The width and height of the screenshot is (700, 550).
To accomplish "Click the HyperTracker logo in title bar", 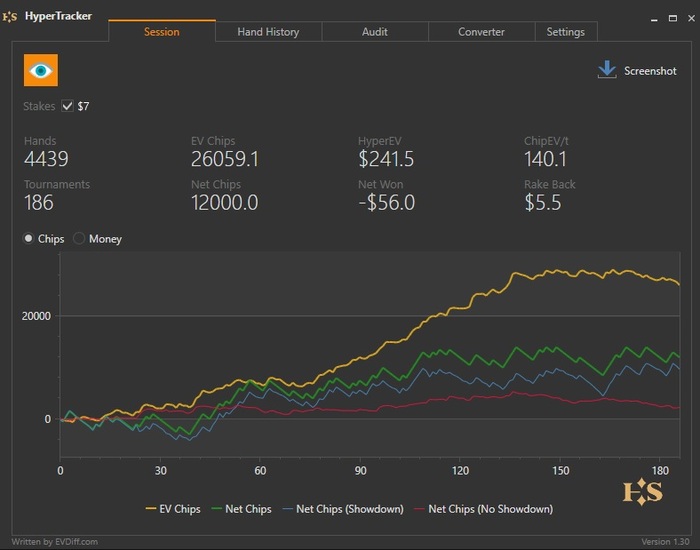I will pos(11,16).
